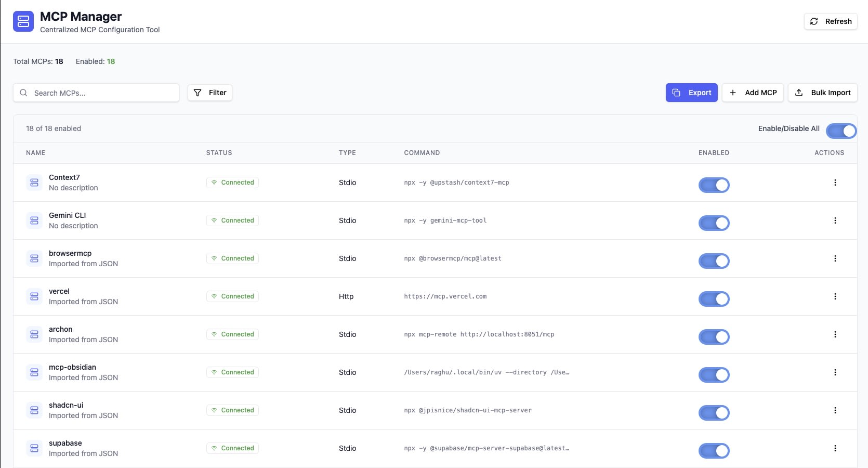This screenshot has height=468, width=868.
Task: Select the Context7 server icon
Action: [34, 183]
